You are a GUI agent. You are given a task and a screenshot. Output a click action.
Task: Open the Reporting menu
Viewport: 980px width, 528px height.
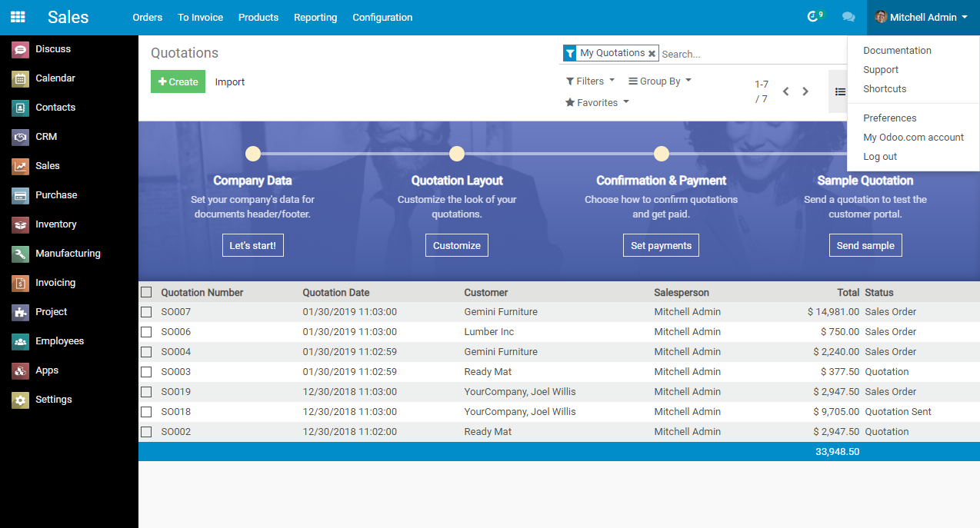(315, 17)
